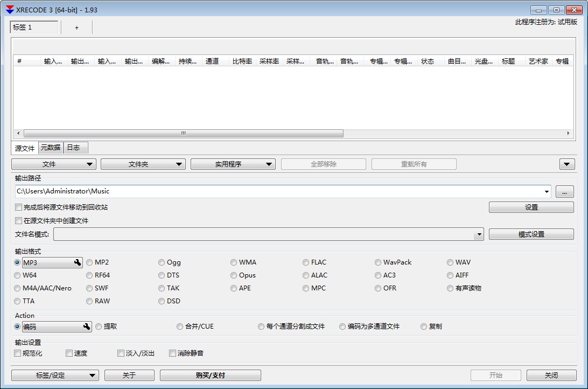Open encode settings via wrench icon beside 编码
This screenshot has height=389, width=588.
click(x=86, y=327)
